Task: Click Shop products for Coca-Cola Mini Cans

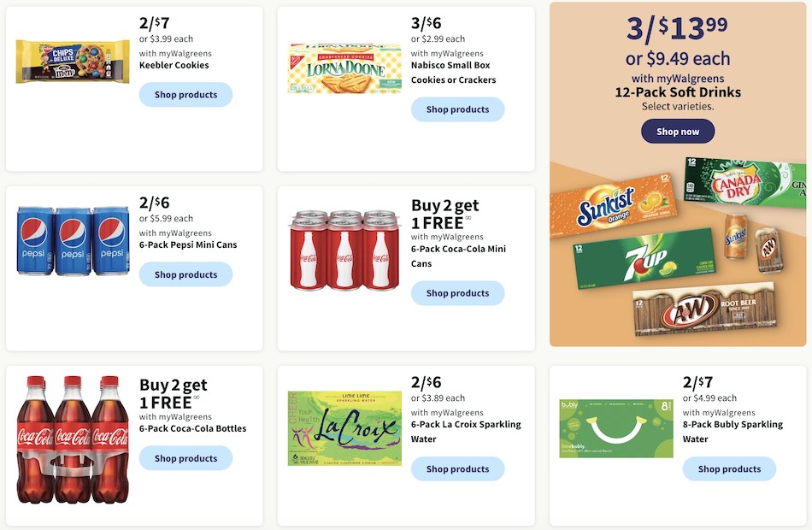Action: coord(457,292)
